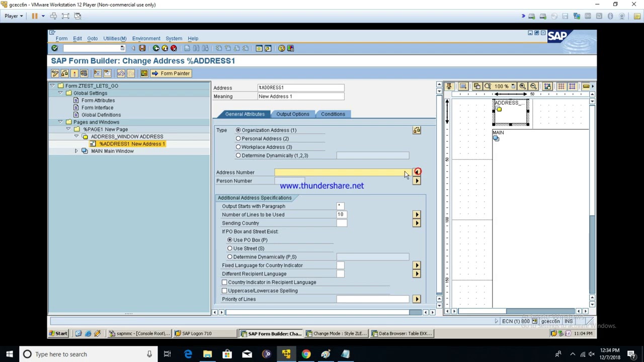Viewport: 644px width, 362px height.
Task: Click the Number of Lines field showing 10
Action: [342, 215]
